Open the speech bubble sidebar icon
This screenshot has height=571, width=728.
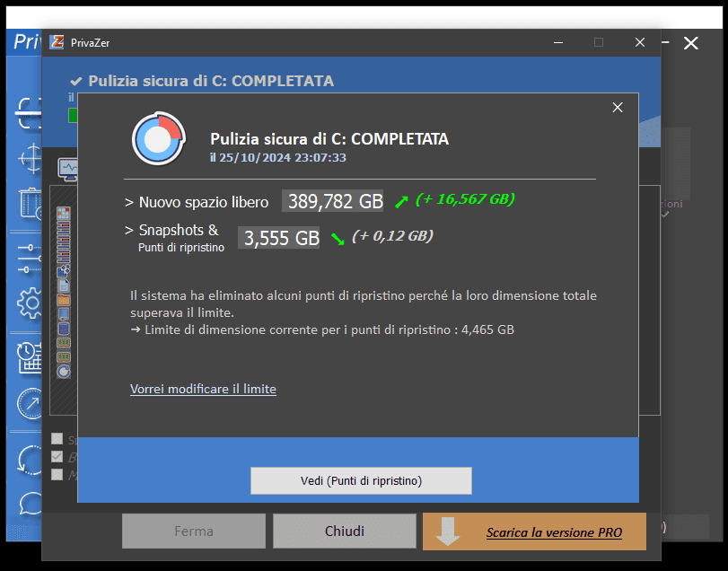point(31,504)
